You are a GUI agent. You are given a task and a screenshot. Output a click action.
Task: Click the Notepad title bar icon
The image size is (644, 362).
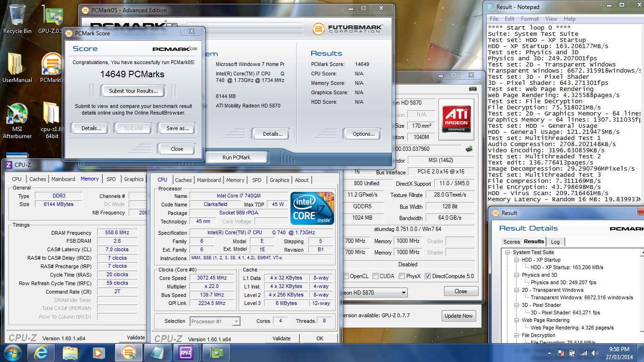(x=490, y=7)
